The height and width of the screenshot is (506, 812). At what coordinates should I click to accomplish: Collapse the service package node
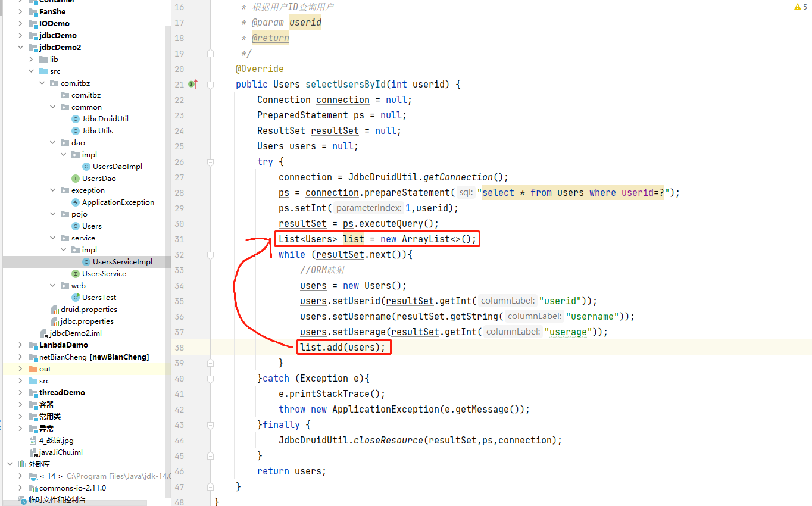(x=52, y=238)
